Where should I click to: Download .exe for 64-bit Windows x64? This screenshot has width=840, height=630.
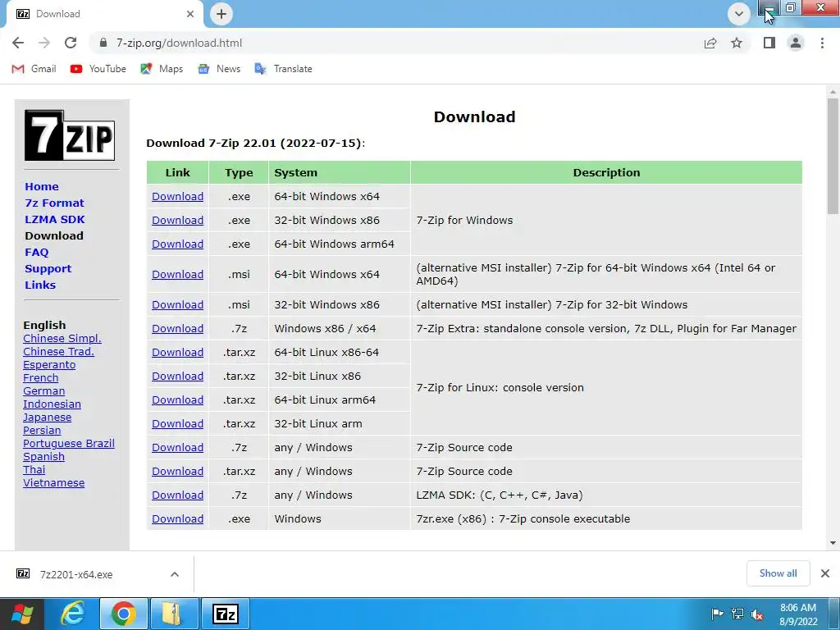[177, 197]
